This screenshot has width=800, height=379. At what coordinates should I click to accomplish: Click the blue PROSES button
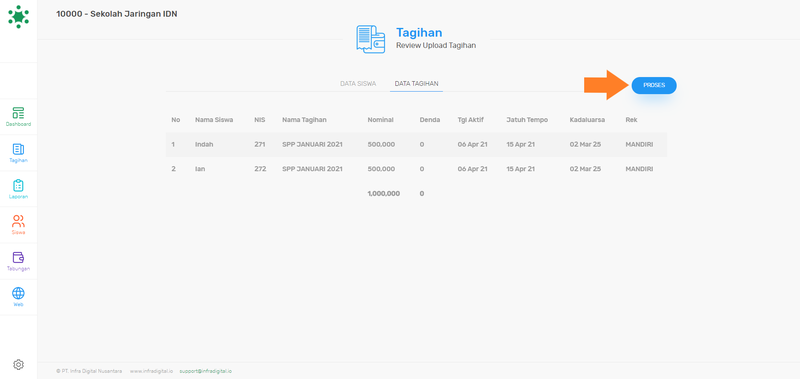click(654, 86)
